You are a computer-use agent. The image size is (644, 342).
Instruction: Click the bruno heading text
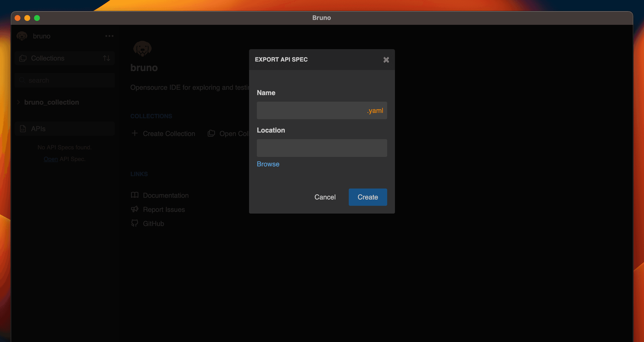144,68
